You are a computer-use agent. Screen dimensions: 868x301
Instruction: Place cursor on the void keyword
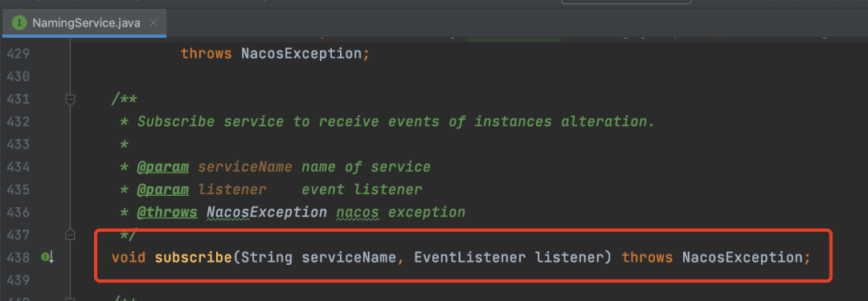pos(129,258)
